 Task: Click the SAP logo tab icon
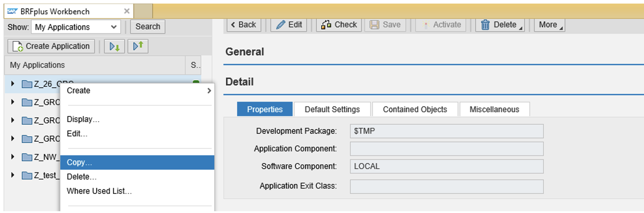click(x=12, y=12)
